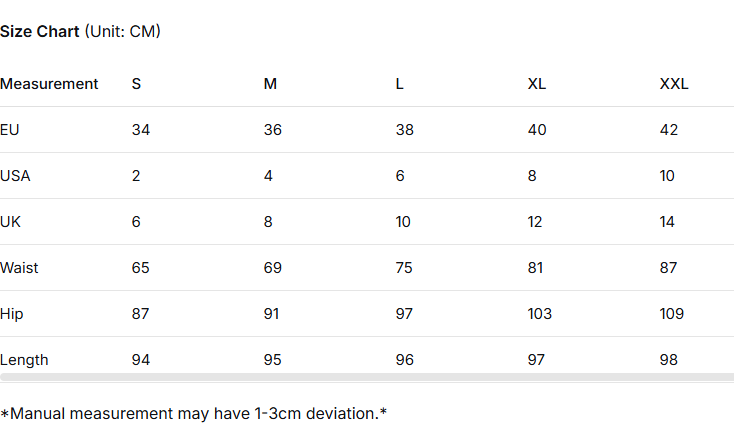Click the Waist value 75 for size L

pos(405,268)
